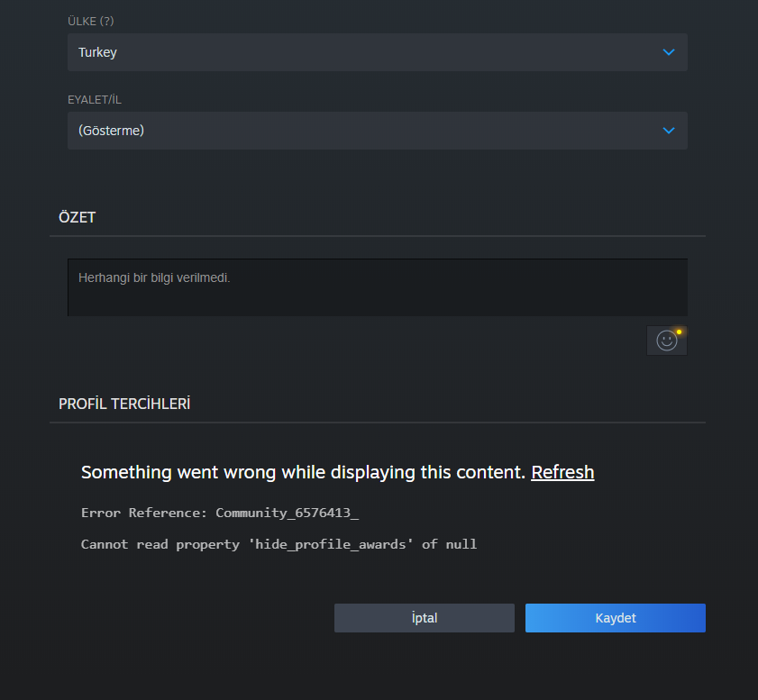Click the Community_6576413_ error code
The width and height of the screenshot is (758, 700).
pos(287,513)
